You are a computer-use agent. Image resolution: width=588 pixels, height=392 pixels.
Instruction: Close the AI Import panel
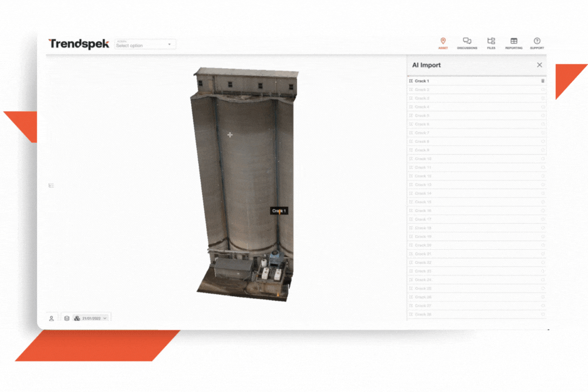point(539,65)
